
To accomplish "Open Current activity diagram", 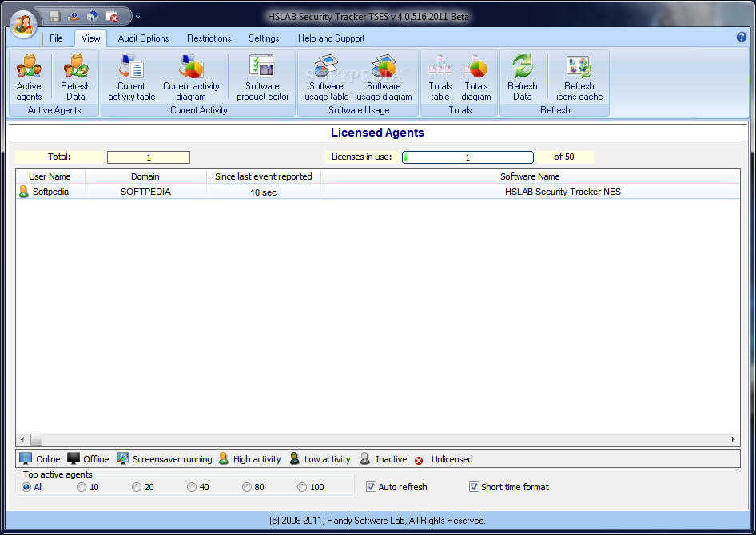I will point(191,77).
